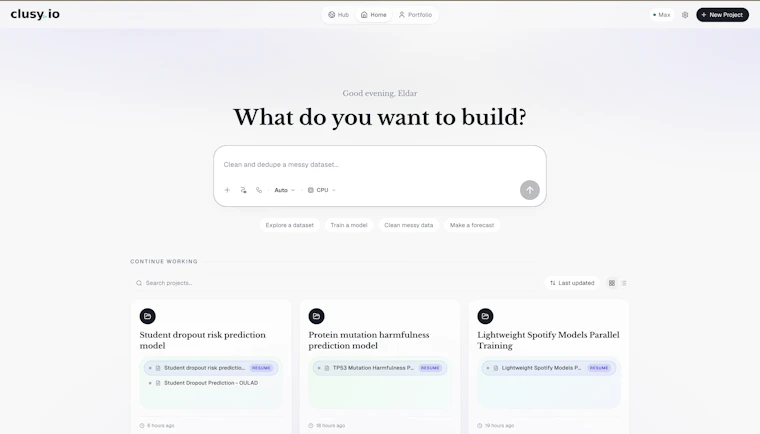
Task: Click the plus attach icon in prompt box
Action: [227, 190]
